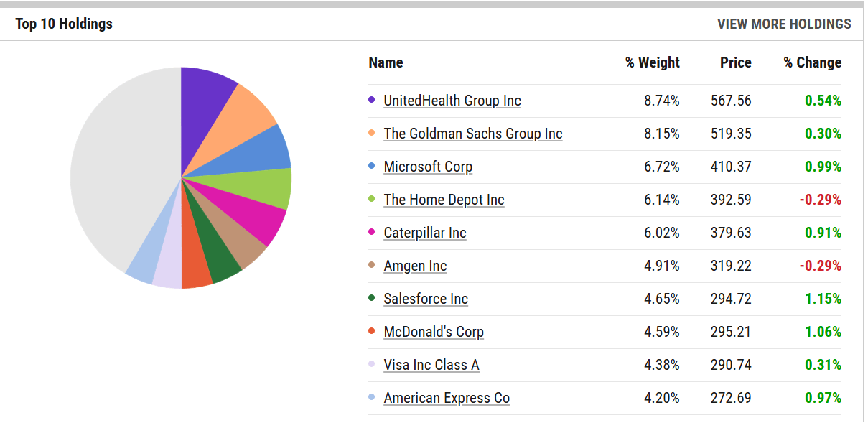
Task: Select The Home Depot Inc link
Action: pyautogui.click(x=444, y=200)
